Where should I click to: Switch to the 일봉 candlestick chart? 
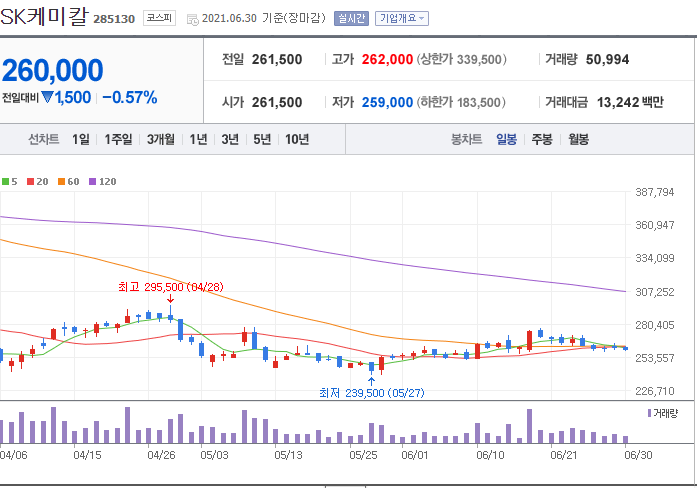[x=507, y=140]
